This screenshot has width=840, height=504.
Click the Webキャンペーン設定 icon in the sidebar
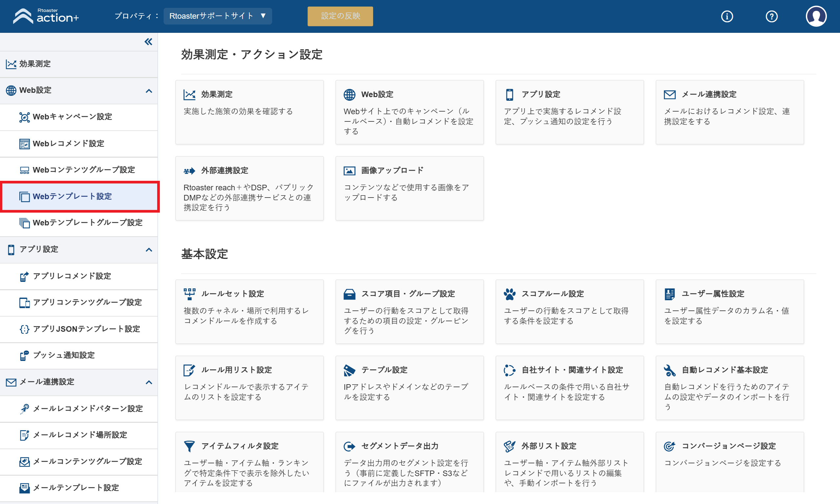25,117
